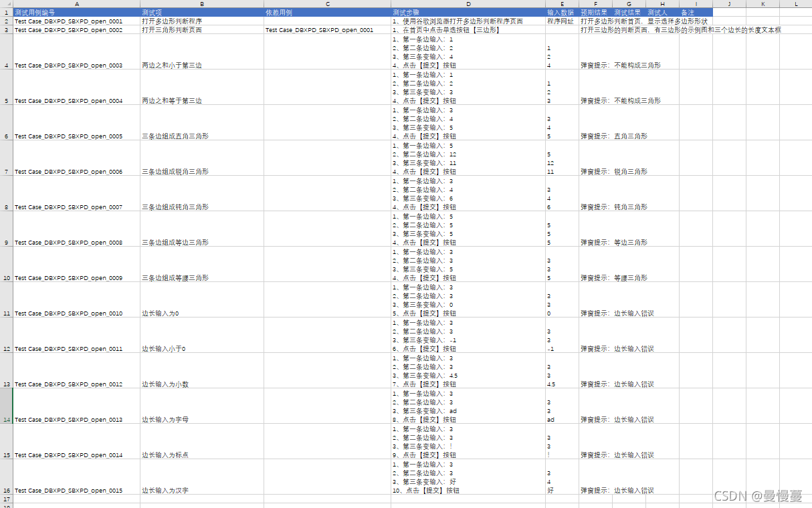
Task: Click the 两边之和小于第三边 cell
Action: (x=202, y=51)
